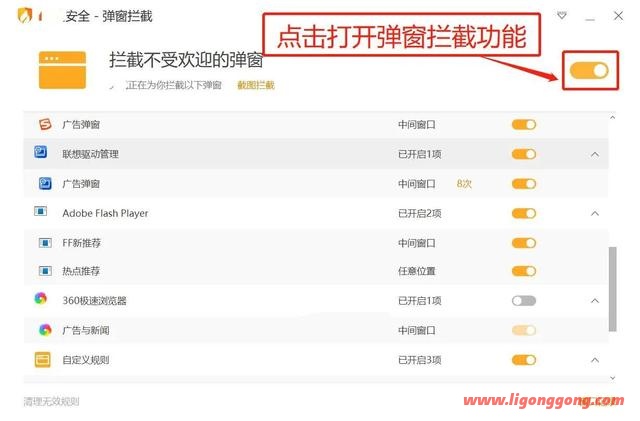Toggle 广告弹窗 switch showing 8次
This screenshot has width=640, height=421.
coord(524,184)
